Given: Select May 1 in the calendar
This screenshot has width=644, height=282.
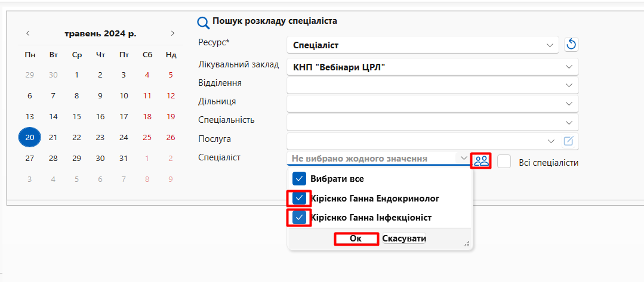Looking at the screenshot, I should (77, 75).
